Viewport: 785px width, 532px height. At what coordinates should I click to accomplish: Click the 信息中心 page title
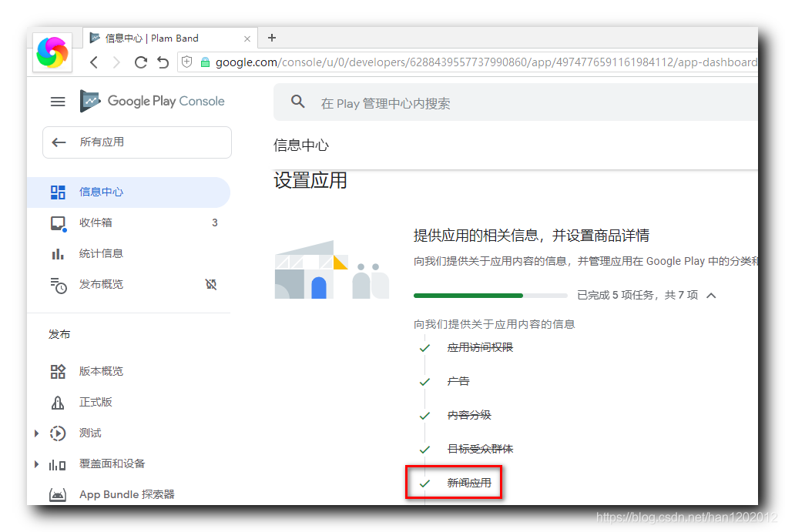301,146
